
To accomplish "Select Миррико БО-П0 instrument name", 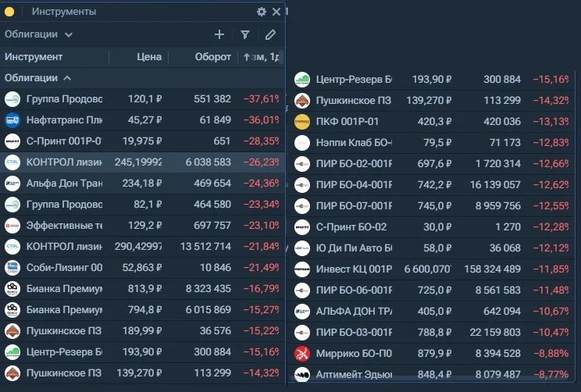I will 354,354.
